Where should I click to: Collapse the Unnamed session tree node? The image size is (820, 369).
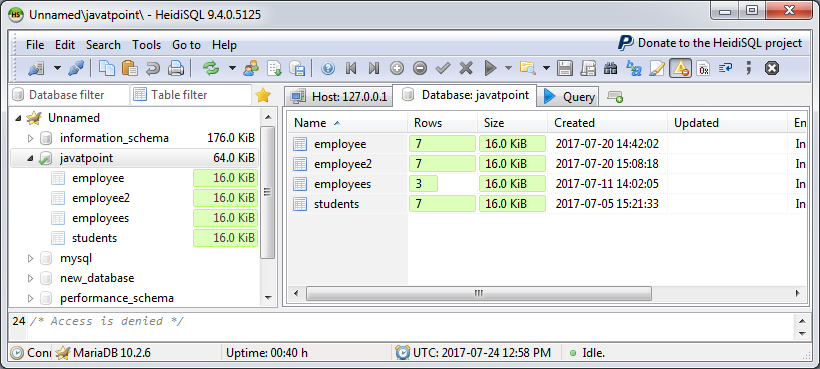point(18,118)
